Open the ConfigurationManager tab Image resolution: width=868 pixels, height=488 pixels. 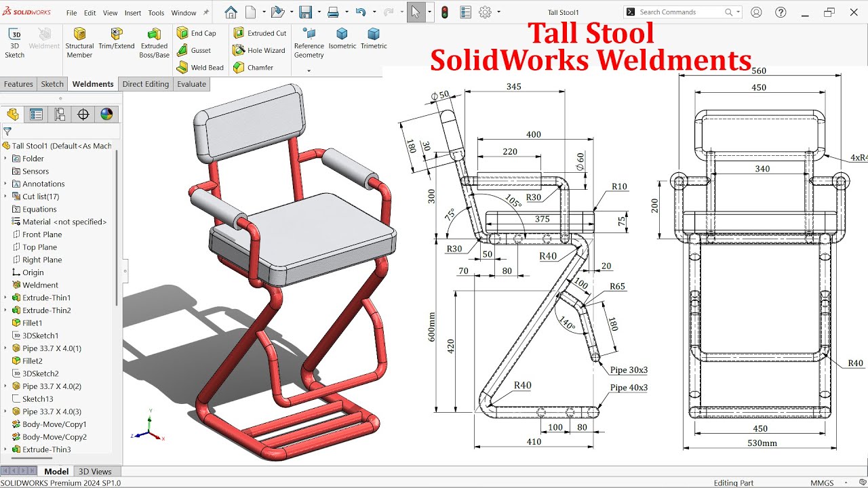pyautogui.click(x=60, y=114)
